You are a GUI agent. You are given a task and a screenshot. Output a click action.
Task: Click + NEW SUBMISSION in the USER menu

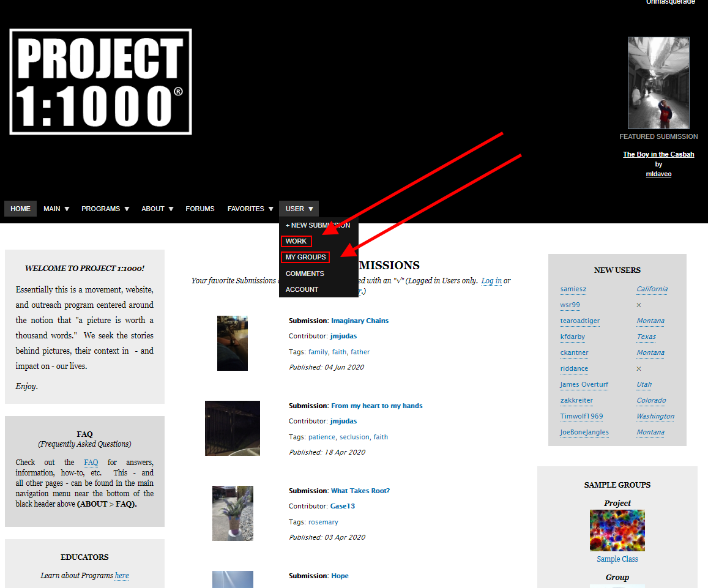317,225
